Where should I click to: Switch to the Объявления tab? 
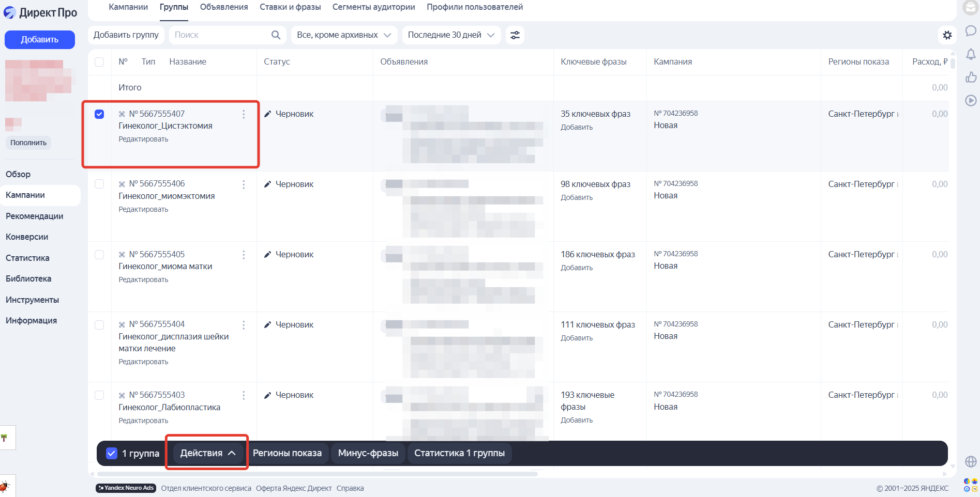click(x=223, y=7)
